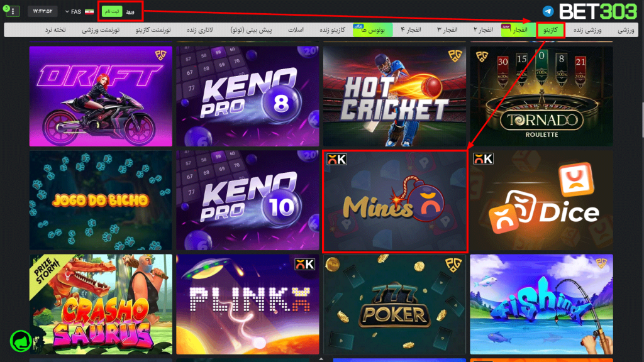Open the Crasho Saurus game tile

click(101, 304)
